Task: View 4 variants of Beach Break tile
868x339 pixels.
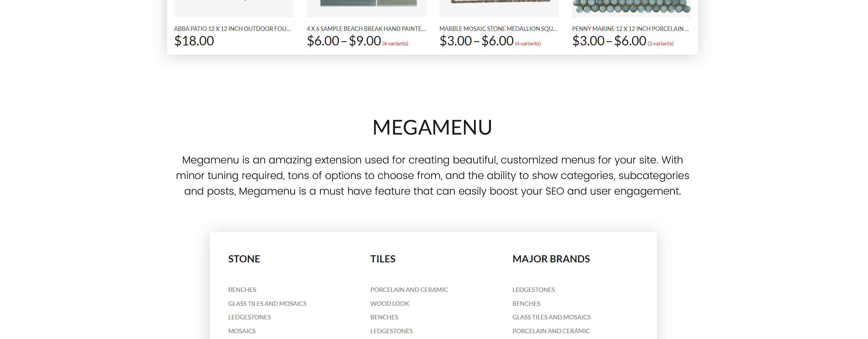Action: pyautogui.click(x=395, y=44)
